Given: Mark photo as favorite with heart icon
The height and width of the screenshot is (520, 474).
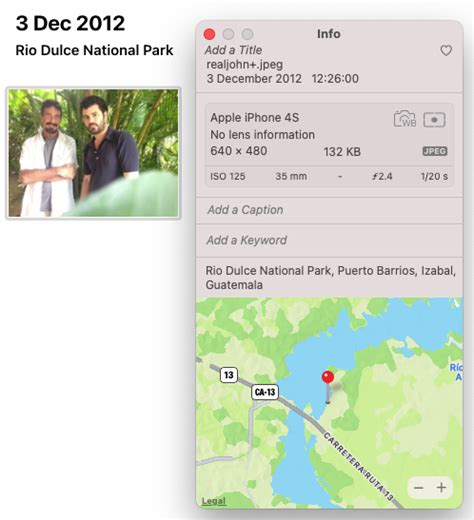Looking at the screenshot, I should [x=446, y=51].
